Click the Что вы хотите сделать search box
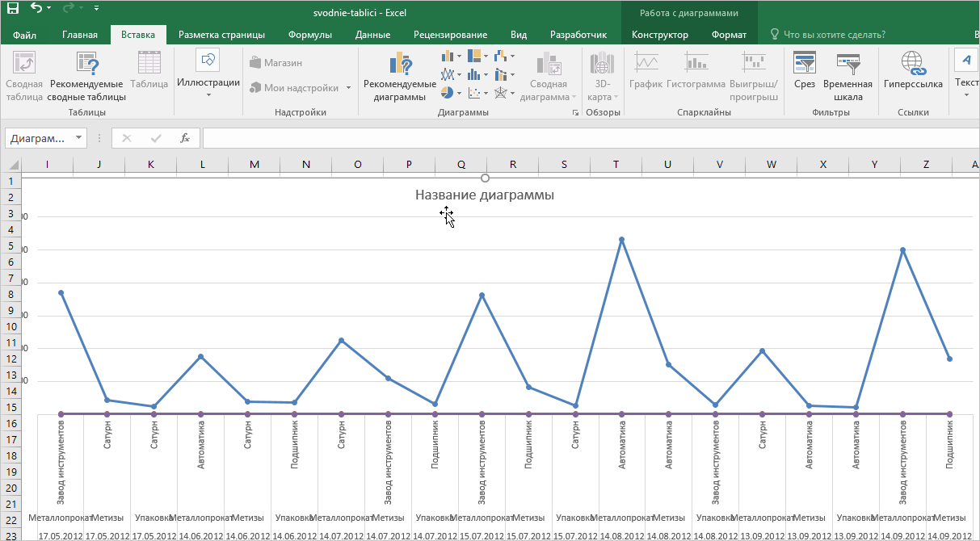Screen dimensions: 980x541 click(834, 35)
